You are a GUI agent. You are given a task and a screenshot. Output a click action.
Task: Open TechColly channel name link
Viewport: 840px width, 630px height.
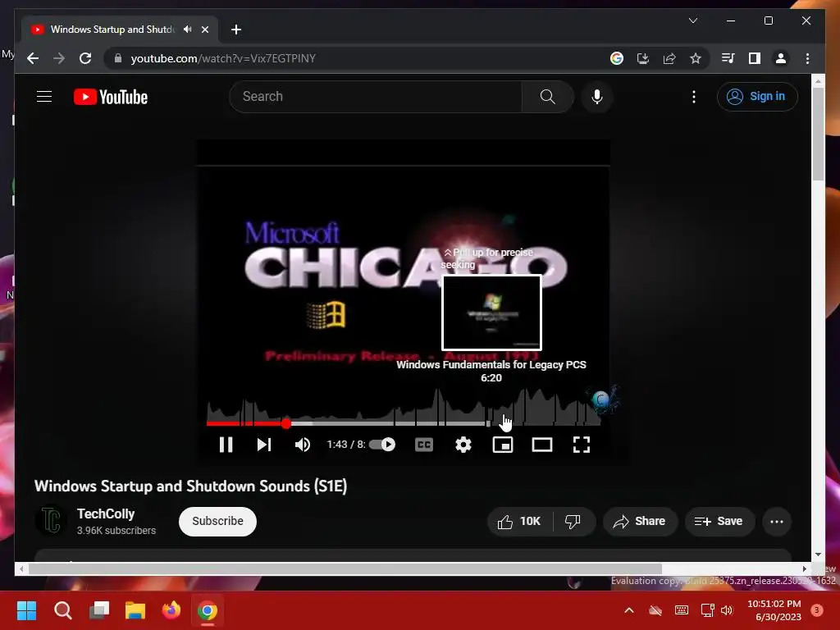point(106,514)
